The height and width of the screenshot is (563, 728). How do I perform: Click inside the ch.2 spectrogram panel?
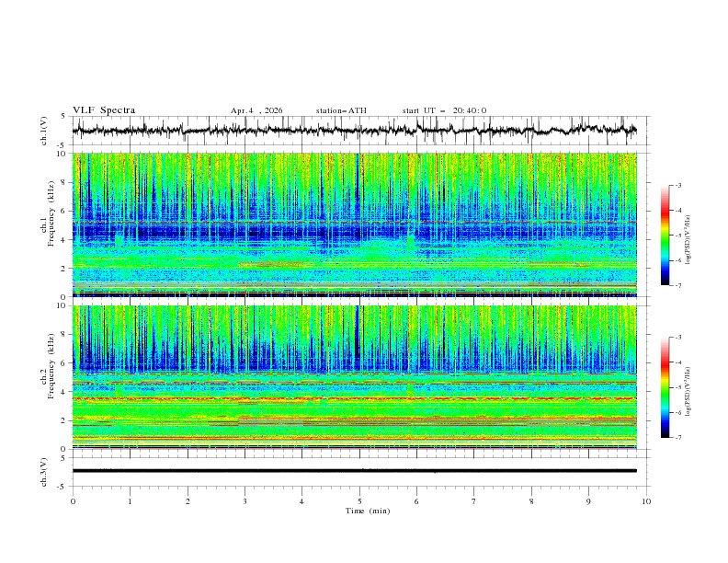tap(354, 377)
